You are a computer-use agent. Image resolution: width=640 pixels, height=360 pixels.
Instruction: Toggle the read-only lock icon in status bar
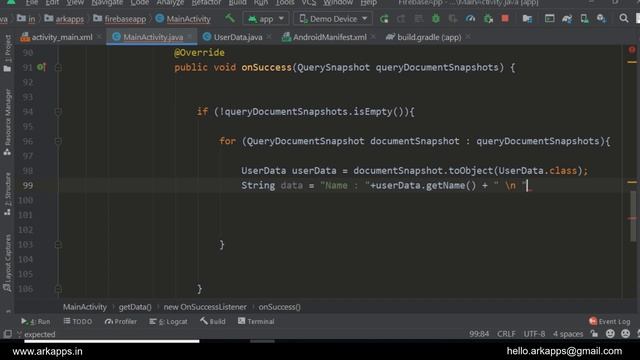[x=594, y=334]
